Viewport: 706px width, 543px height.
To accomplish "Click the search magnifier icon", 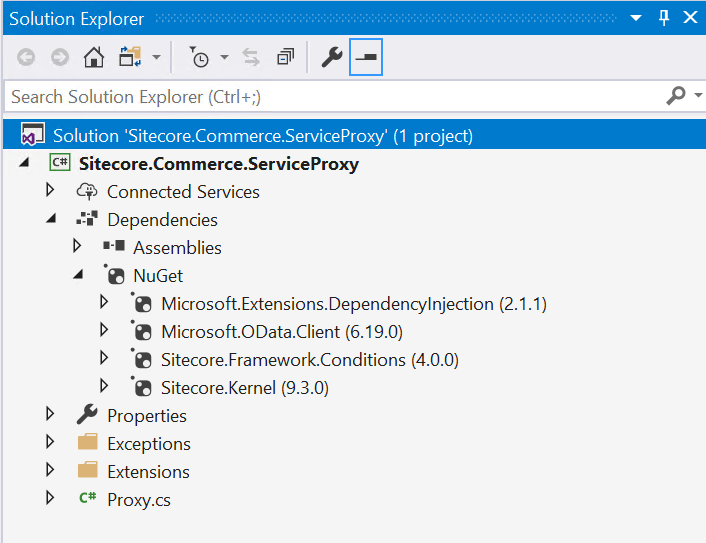I will click(676, 95).
